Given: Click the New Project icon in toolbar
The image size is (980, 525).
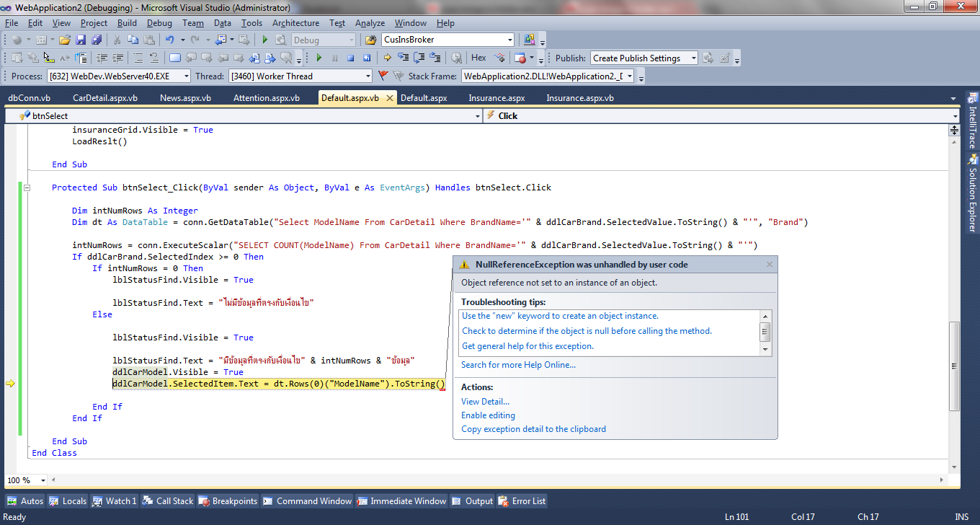Looking at the screenshot, I should click(x=17, y=40).
